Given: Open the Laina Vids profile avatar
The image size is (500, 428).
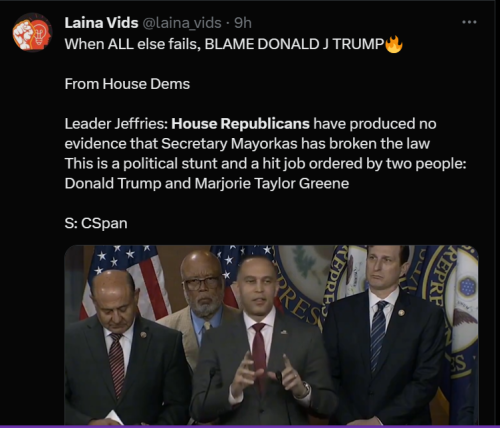Looking at the screenshot, I should tap(32, 32).
